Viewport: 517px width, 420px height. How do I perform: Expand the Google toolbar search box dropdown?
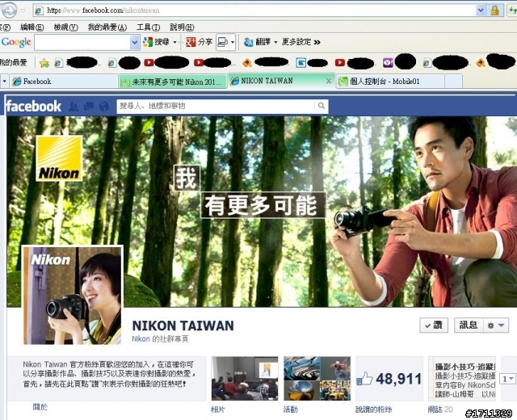[135, 42]
